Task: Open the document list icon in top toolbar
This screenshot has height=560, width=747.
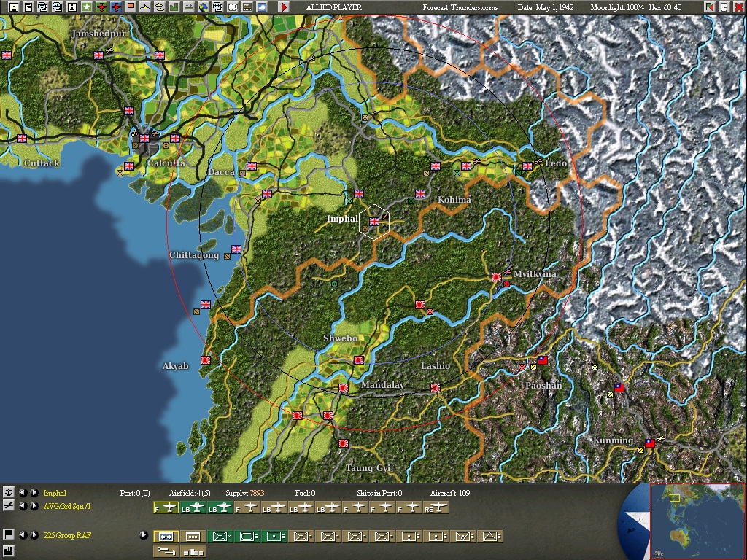Action: click(28, 7)
